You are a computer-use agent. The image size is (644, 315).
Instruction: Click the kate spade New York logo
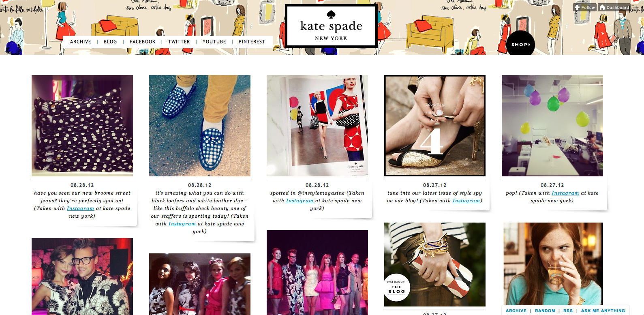(331, 26)
